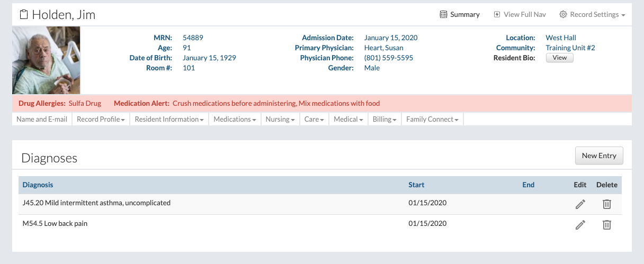644x264 pixels.
Task: Expand the Resident Information menu
Action: pos(169,119)
